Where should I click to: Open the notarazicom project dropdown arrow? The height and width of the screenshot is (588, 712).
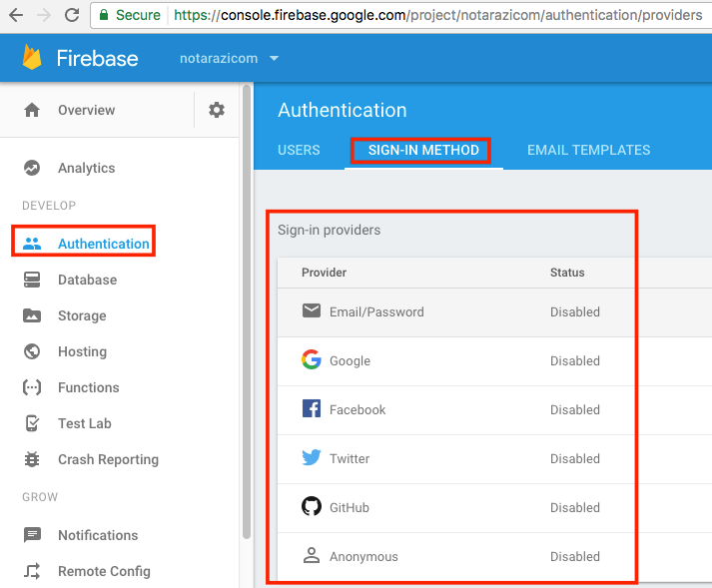click(274, 59)
